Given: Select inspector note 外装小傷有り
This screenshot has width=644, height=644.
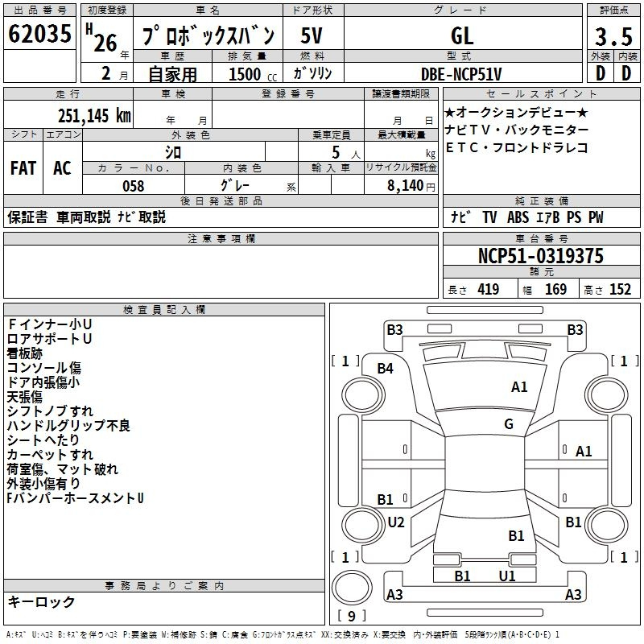Looking at the screenshot, I should click(x=43, y=484).
